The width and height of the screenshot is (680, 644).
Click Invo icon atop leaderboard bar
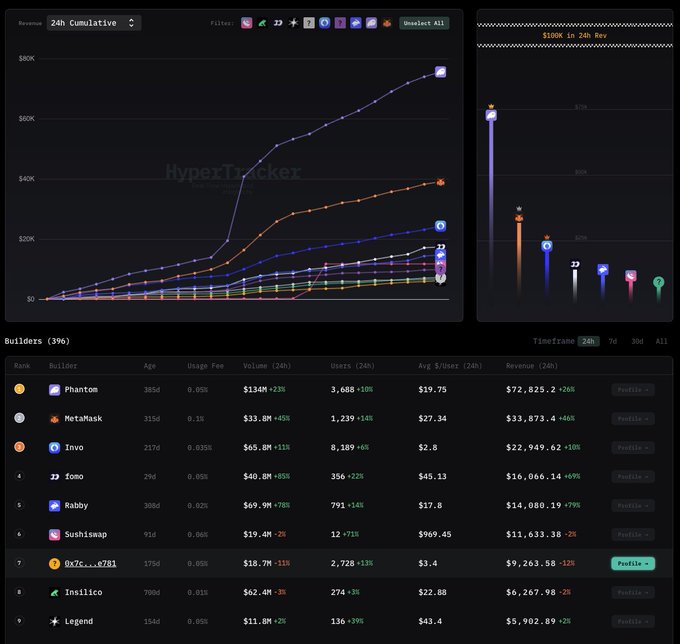547,246
